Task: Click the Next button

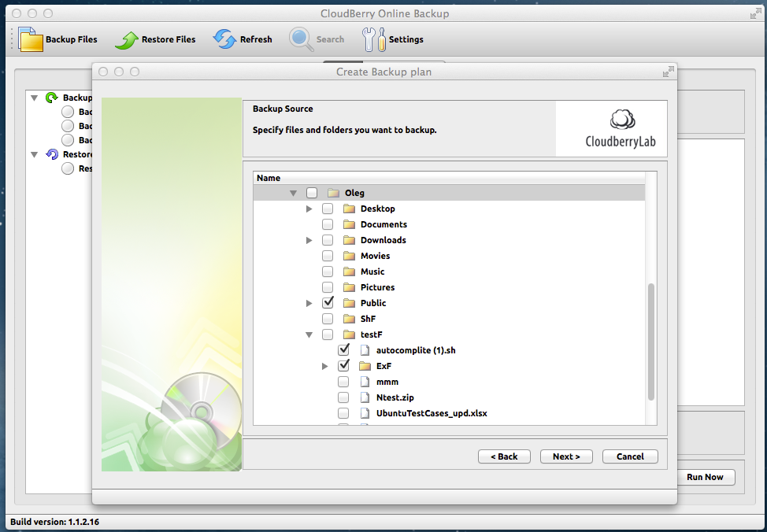Action: (x=566, y=456)
